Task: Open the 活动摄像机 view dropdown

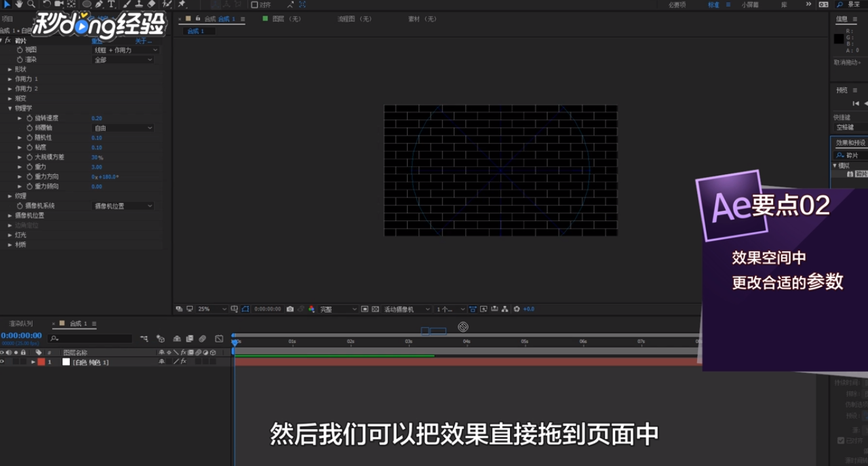Action: click(x=407, y=309)
